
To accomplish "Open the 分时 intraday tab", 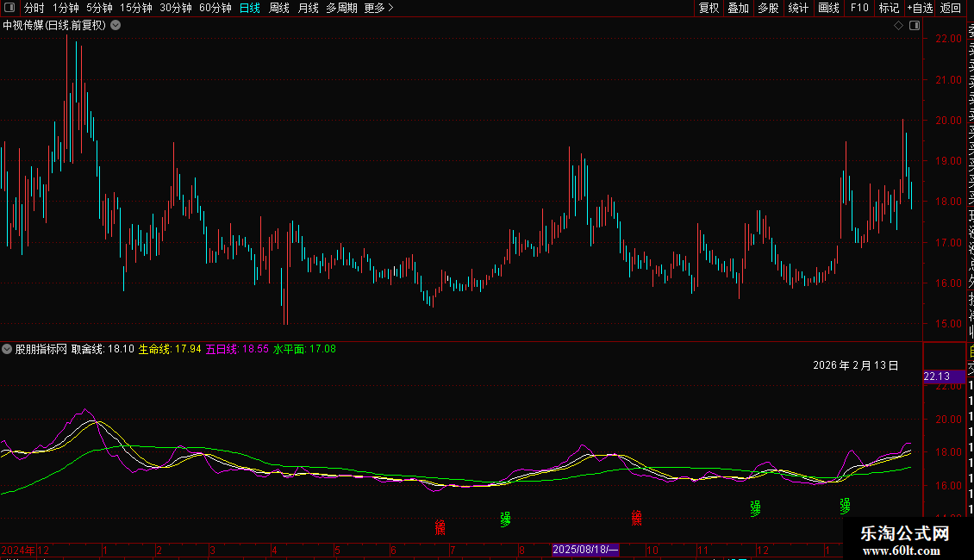I will pos(34,8).
